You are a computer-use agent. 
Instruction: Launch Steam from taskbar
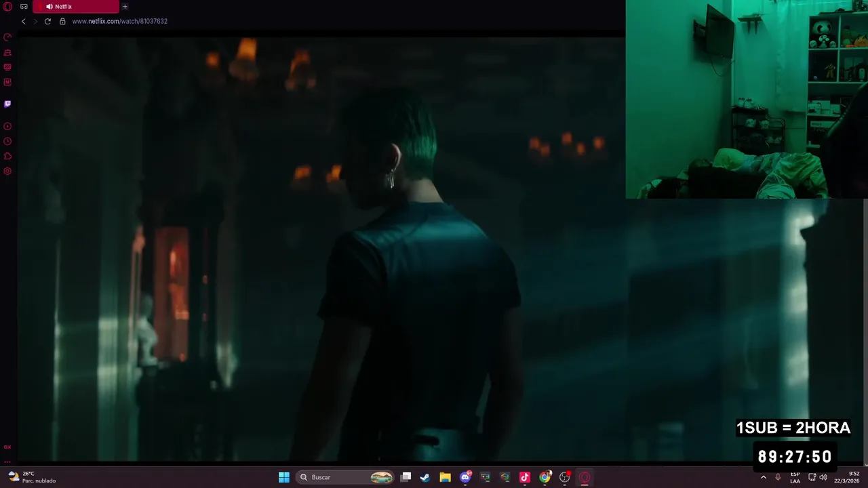point(425,477)
